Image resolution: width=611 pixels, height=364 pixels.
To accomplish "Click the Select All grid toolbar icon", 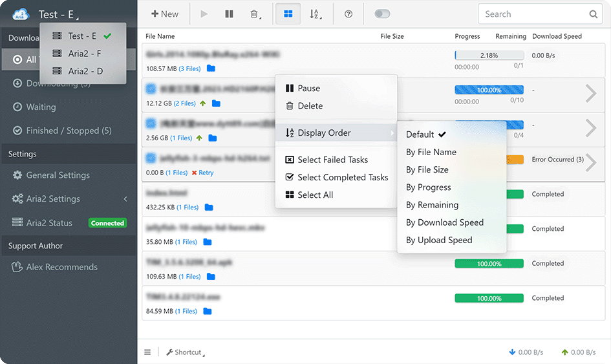I will (288, 14).
